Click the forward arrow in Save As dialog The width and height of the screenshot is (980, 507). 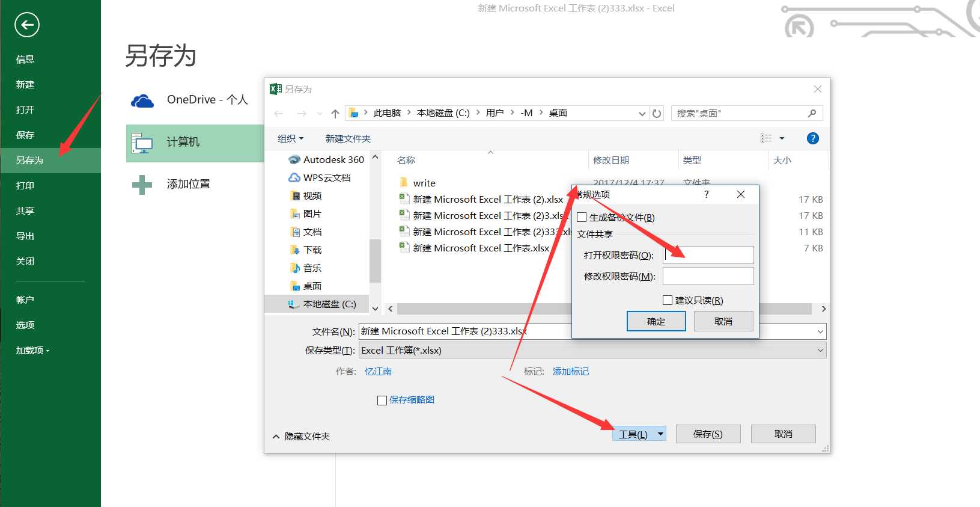[x=302, y=114]
